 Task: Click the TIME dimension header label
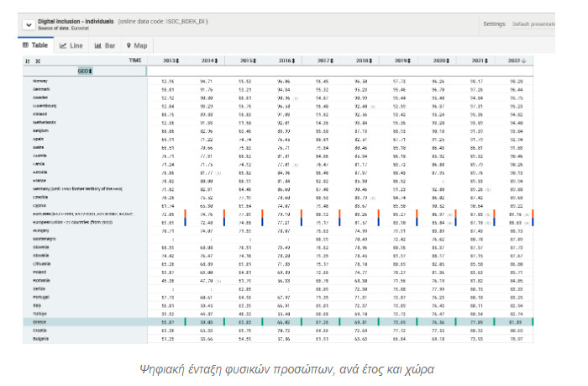pos(135,61)
